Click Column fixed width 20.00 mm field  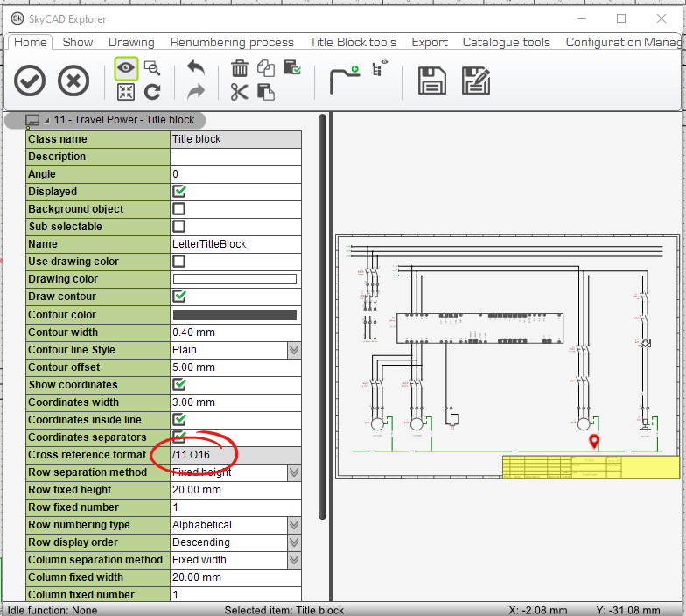[x=235, y=577]
